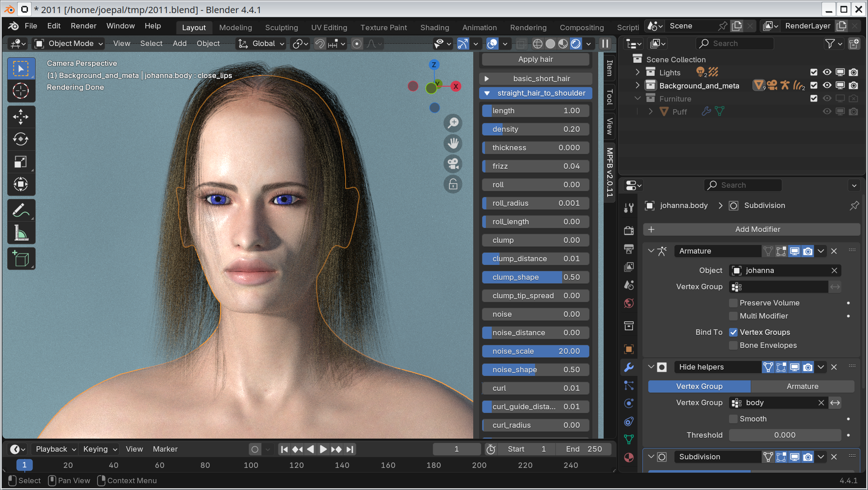Select the Rotate tool
This screenshot has height=490, width=868.
[21, 139]
